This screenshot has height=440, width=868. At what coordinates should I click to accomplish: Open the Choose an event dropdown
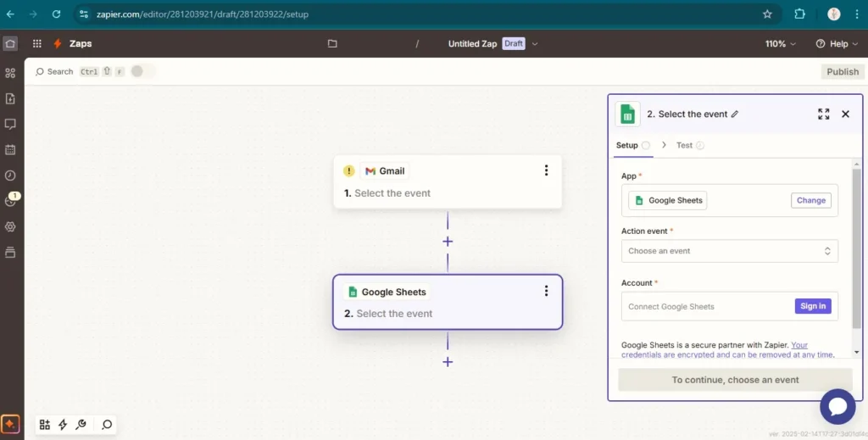(x=730, y=251)
